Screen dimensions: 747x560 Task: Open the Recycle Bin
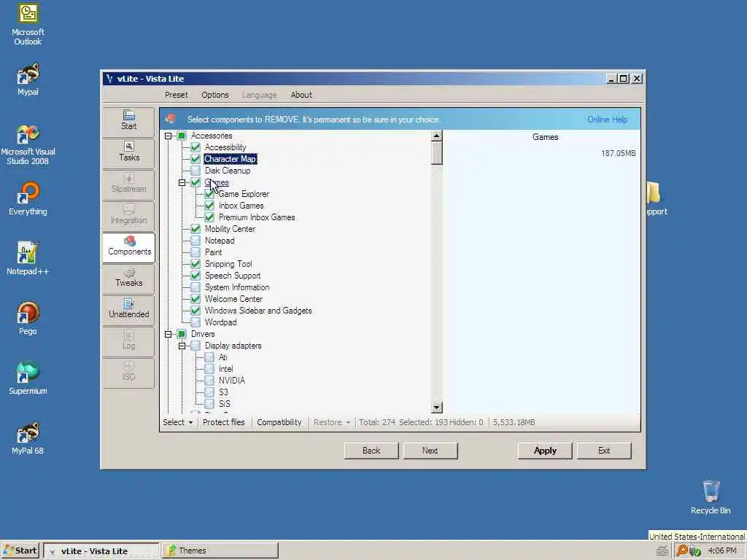(711, 497)
